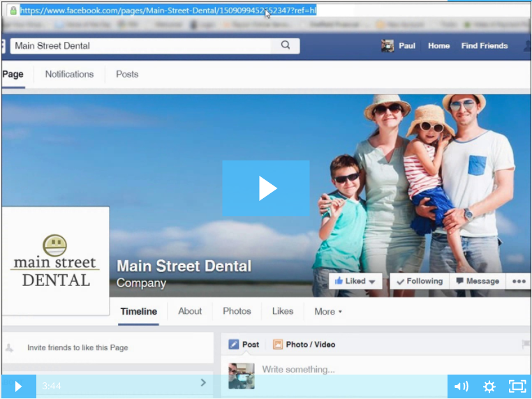The height and width of the screenshot is (399, 532).
Task: Click the green padlock security icon
Action: pyautogui.click(x=13, y=10)
